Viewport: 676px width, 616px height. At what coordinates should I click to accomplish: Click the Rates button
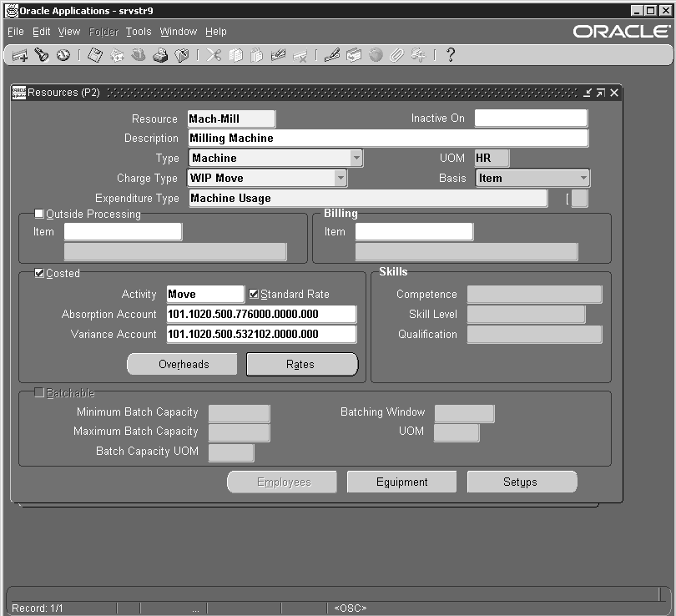302,364
